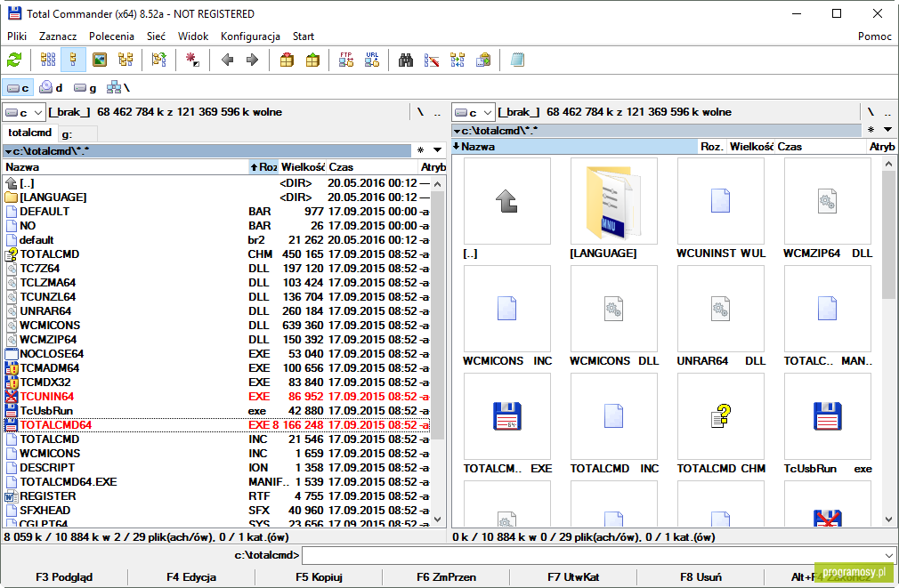Viewport: 899px width, 588px height.
Task: Switch to drive d in the drive bar
Action: tap(51, 88)
